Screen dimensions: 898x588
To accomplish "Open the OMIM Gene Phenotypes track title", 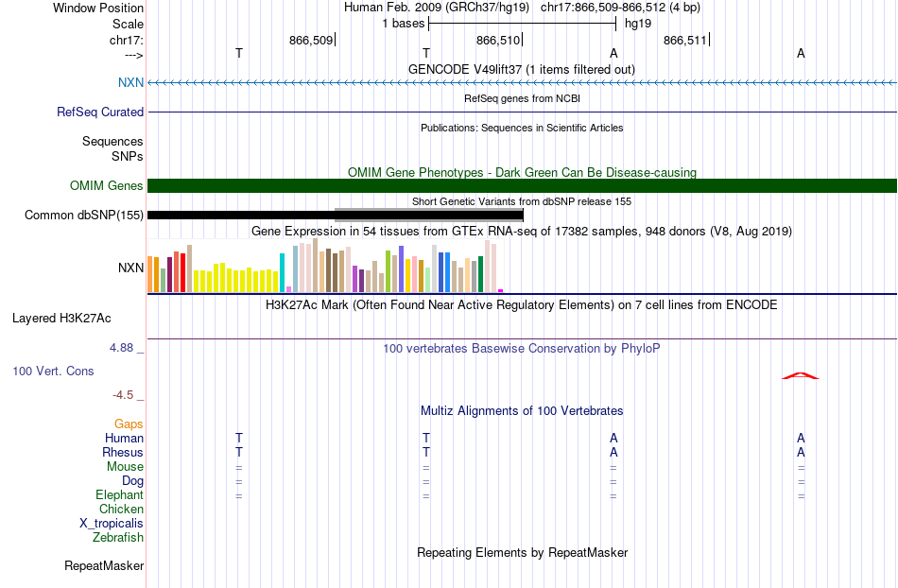I will (522, 172).
